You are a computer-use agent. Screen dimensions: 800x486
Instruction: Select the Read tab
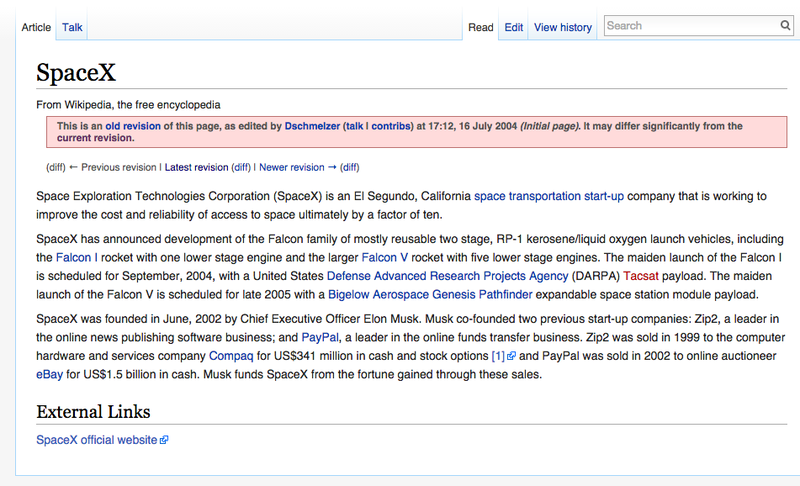tap(481, 27)
